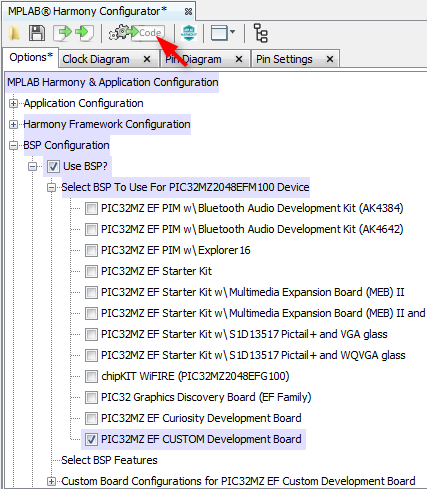427x489 pixels.
Task: Click the first import green-arrow icon
Action: [63, 33]
